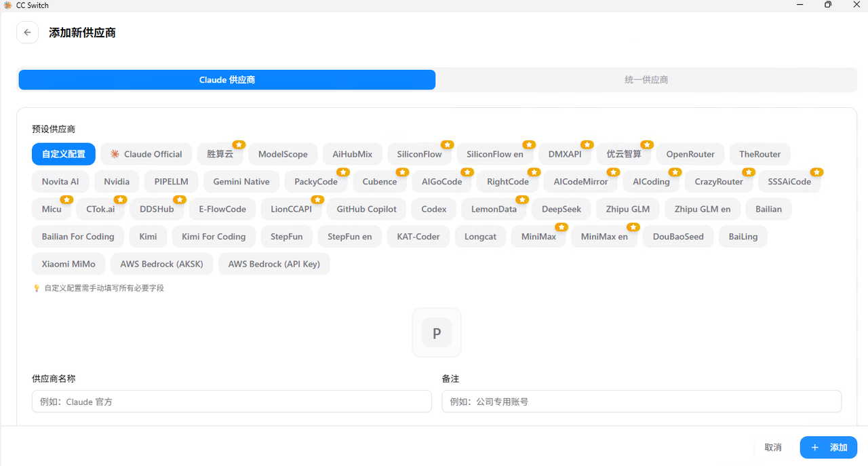Image resolution: width=868 pixels, height=466 pixels.
Task: Select the Bailian preset
Action: pyautogui.click(x=769, y=209)
